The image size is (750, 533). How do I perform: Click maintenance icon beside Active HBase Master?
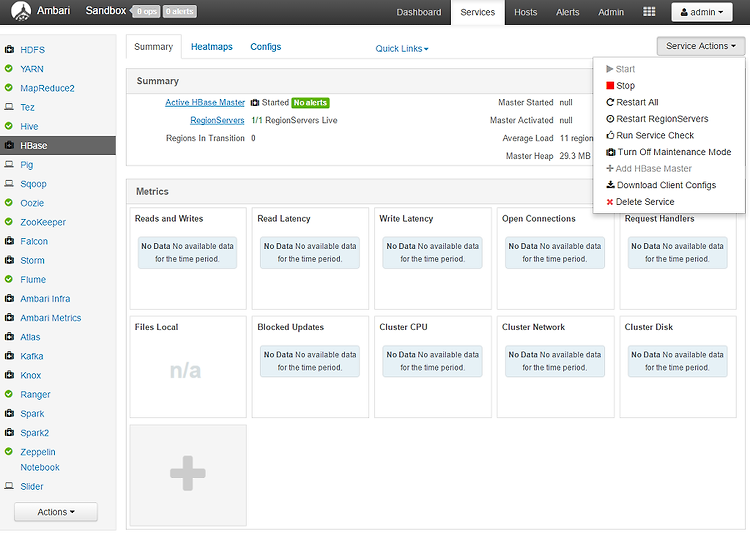[x=255, y=102]
